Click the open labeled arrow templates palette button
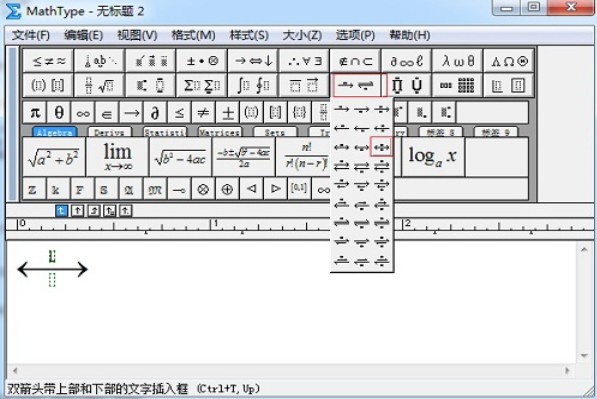597x399 pixels. [x=356, y=85]
